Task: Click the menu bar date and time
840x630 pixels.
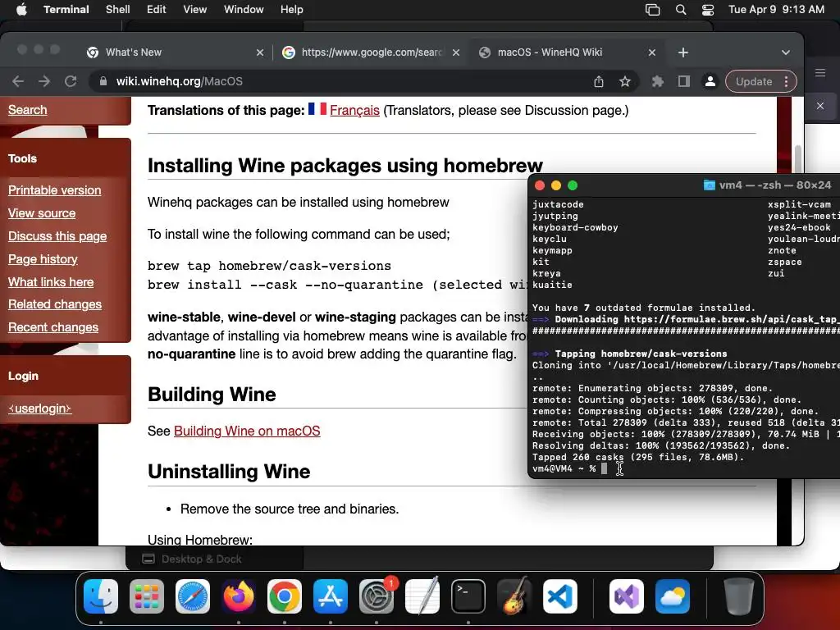Action: pos(776,10)
